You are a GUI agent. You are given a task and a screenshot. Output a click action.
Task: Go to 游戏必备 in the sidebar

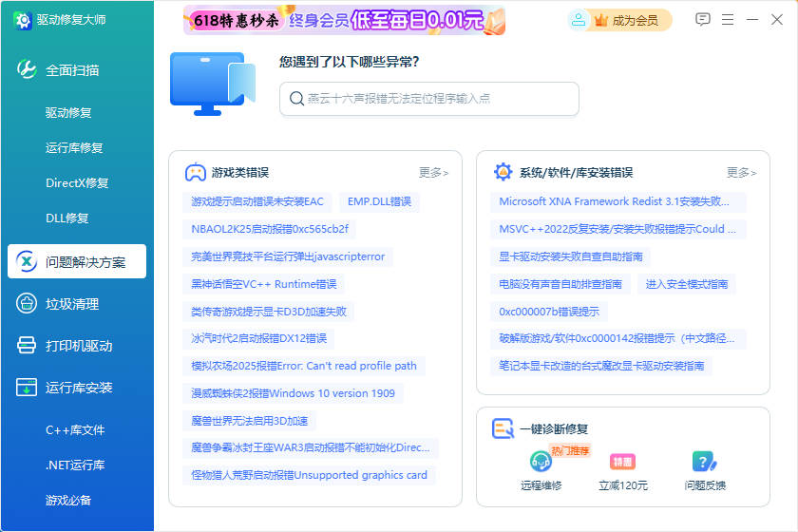[x=68, y=501]
